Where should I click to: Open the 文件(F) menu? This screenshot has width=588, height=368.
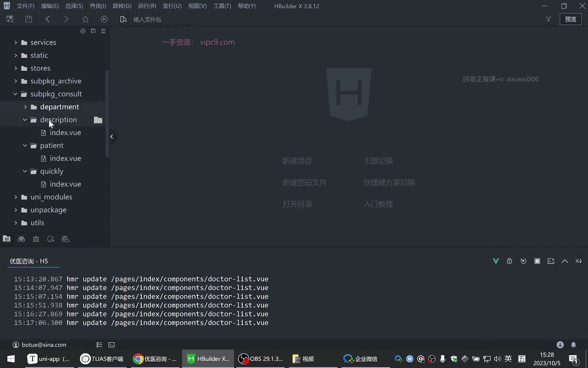pos(25,6)
